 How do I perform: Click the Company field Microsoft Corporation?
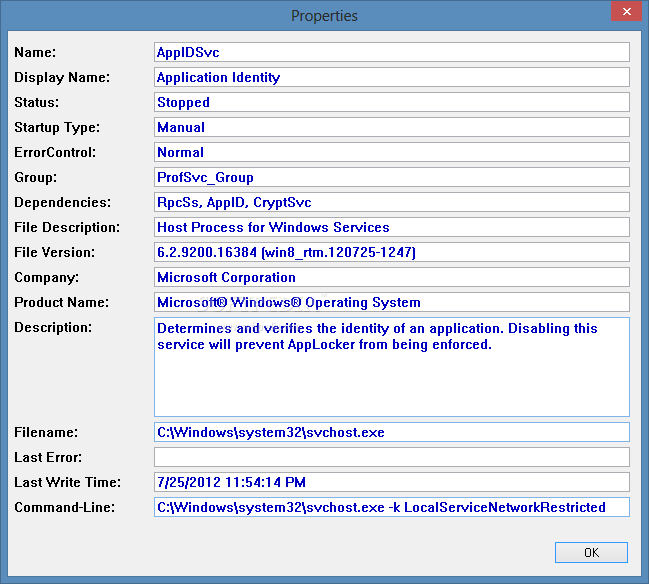392,277
